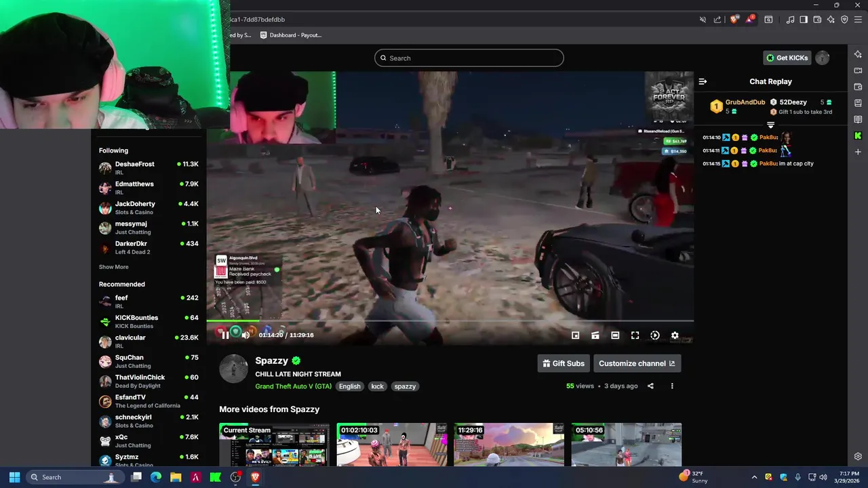Open mini player mode
The image size is (868, 488).
pyautogui.click(x=575, y=335)
